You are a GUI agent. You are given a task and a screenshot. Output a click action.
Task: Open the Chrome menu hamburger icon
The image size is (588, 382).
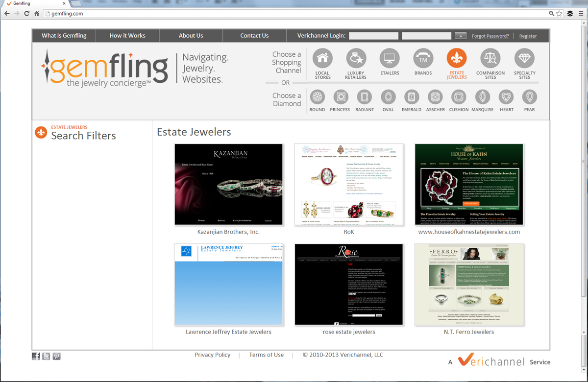(x=580, y=14)
